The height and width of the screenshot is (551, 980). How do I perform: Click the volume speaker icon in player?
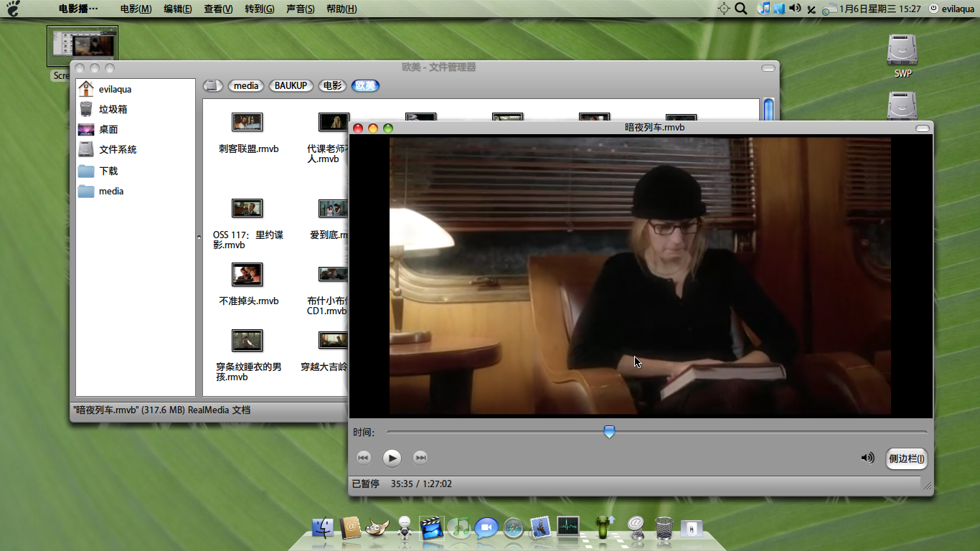pos(867,458)
